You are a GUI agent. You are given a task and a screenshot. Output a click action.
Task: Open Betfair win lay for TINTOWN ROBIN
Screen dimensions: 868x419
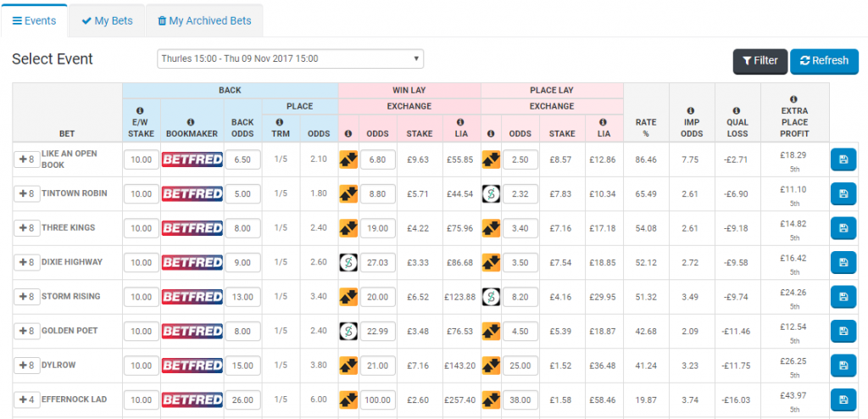click(348, 194)
